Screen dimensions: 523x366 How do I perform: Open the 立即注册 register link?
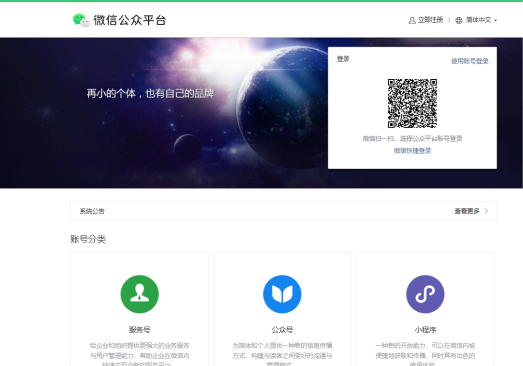click(x=430, y=20)
